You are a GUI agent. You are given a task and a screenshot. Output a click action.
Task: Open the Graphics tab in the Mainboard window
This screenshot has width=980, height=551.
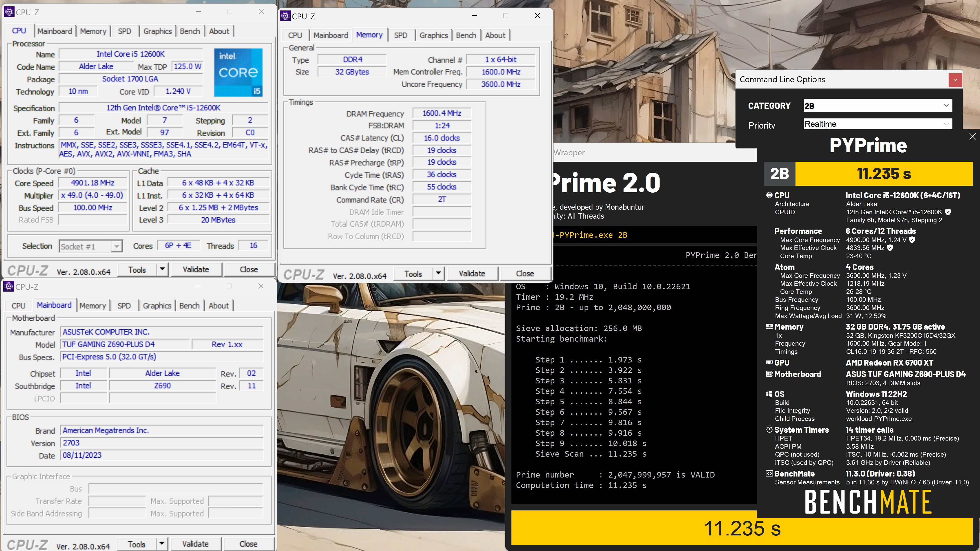point(157,306)
